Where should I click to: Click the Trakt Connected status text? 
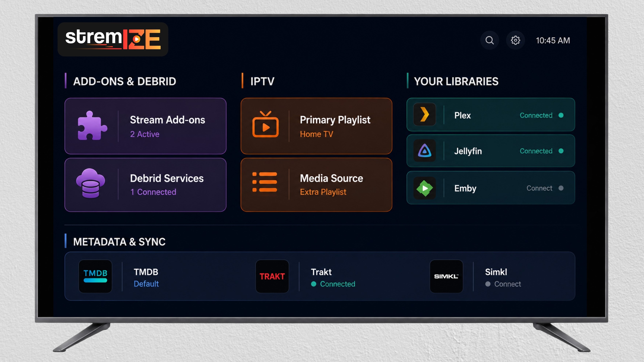pyautogui.click(x=338, y=284)
